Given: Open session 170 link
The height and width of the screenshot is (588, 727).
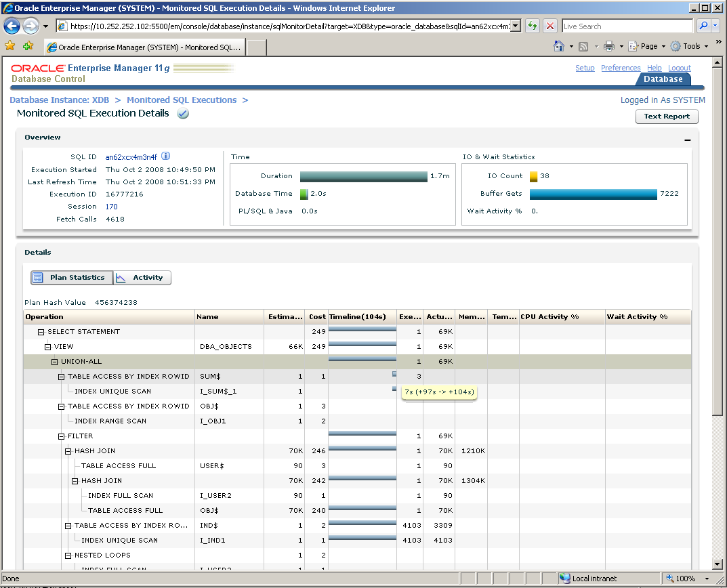Looking at the screenshot, I should pos(111,207).
